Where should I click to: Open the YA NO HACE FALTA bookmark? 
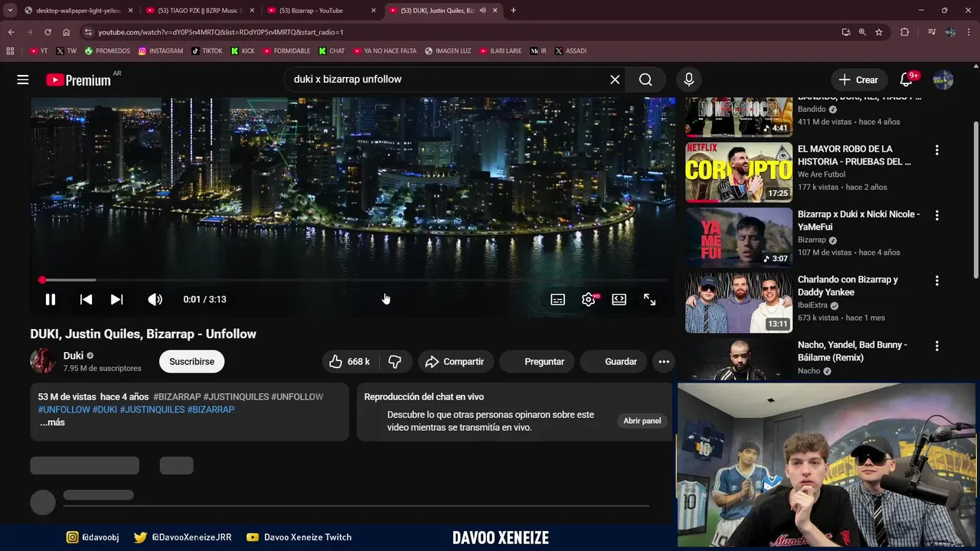(384, 51)
